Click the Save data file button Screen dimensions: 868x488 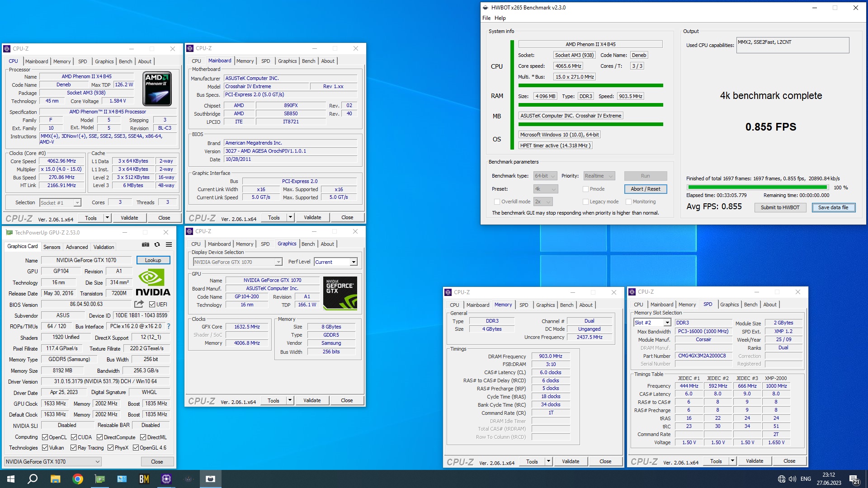point(833,207)
